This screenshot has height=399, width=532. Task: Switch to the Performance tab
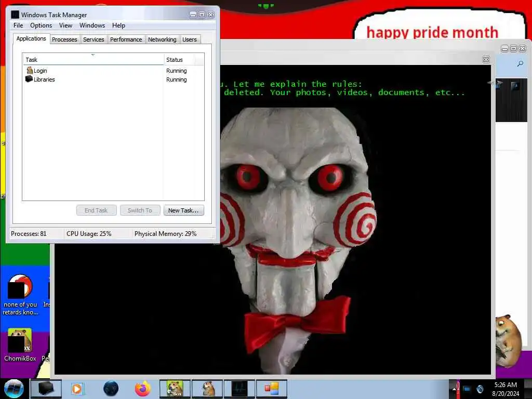click(126, 39)
